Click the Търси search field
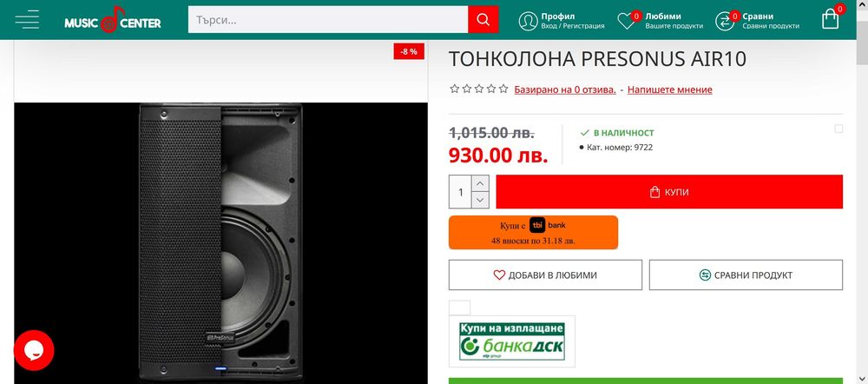The height and width of the screenshot is (384, 868). (328, 19)
